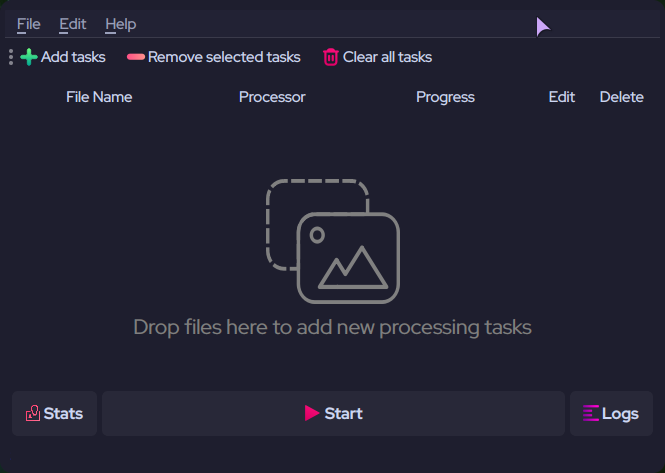
Task: Click the Stats chart icon
Action: click(x=33, y=414)
